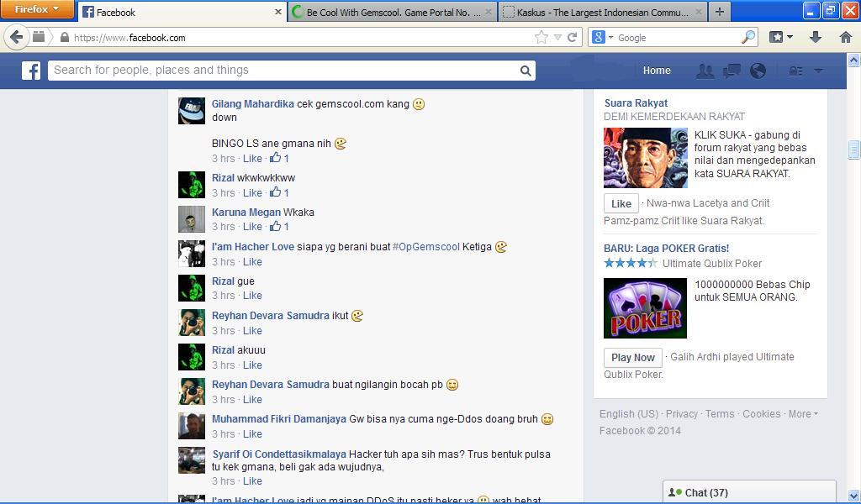Like the BINGO LS comment
Viewport: 861px width, 504px height.
pyautogui.click(x=252, y=159)
